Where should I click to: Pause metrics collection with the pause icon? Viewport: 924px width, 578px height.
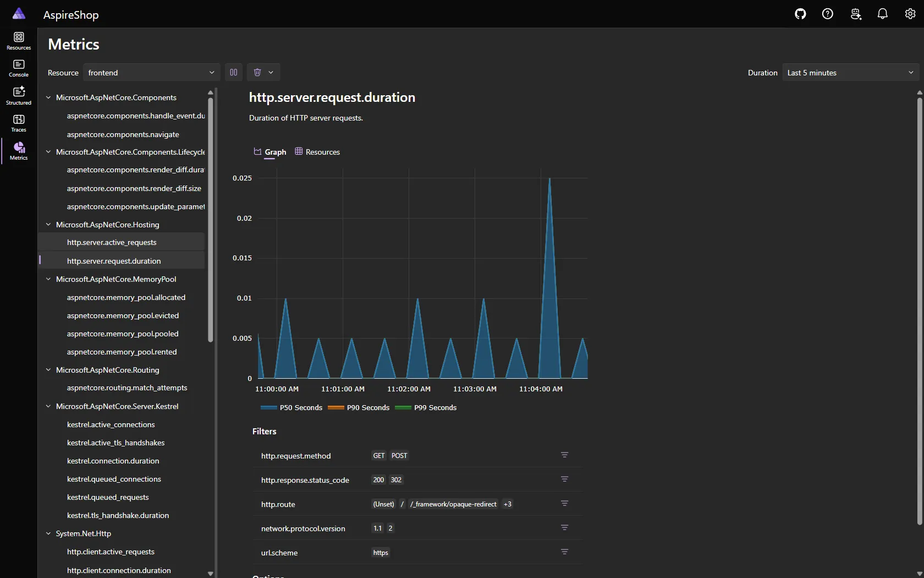click(x=234, y=72)
